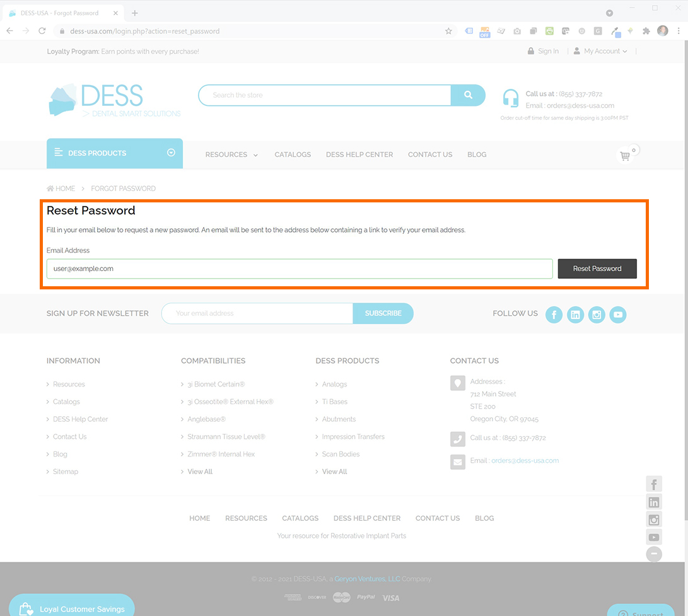Open Resources link under Information
Image resolution: width=688 pixels, height=616 pixels.
point(69,384)
